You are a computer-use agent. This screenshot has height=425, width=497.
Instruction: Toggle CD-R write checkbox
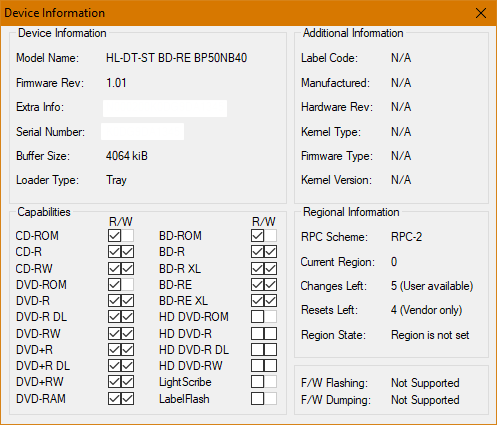pyautogui.click(x=128, y=252)
